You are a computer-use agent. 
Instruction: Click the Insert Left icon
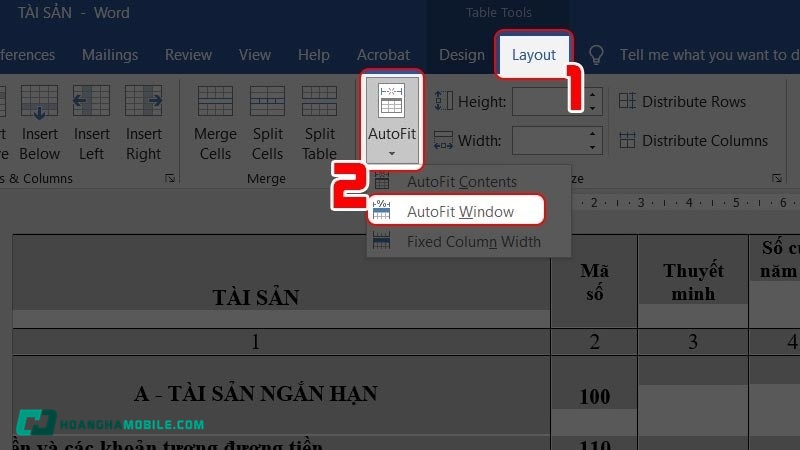[91, 101]
